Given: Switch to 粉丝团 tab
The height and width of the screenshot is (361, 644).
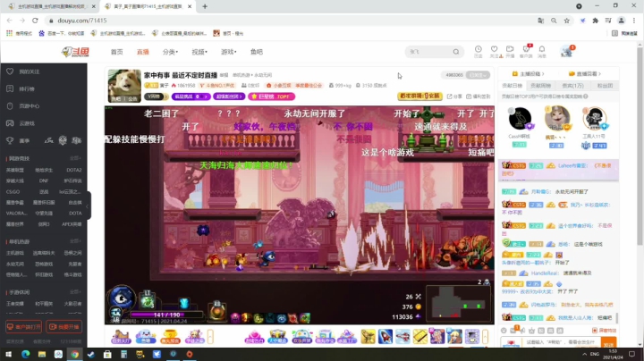Looking at the screenshot, I should point(605,86).
